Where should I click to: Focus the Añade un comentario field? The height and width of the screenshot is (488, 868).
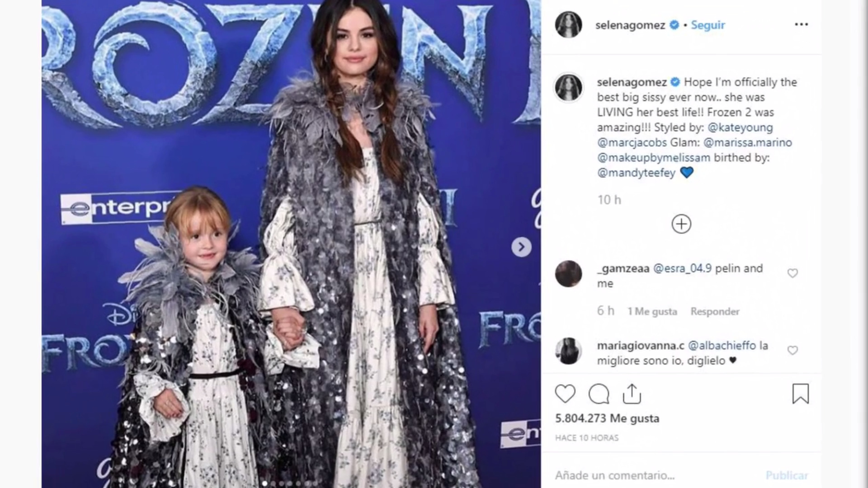coord(656,475)
